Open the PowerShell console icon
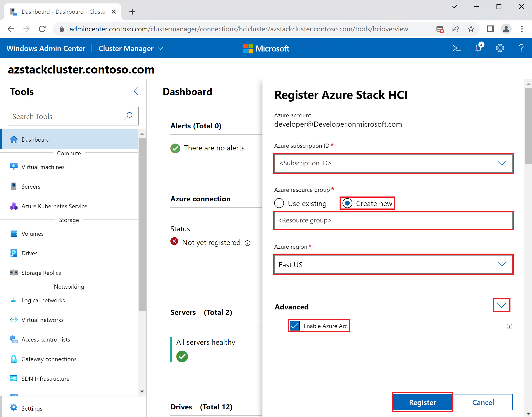Screen dimensions: 532x417 (457, 48)
